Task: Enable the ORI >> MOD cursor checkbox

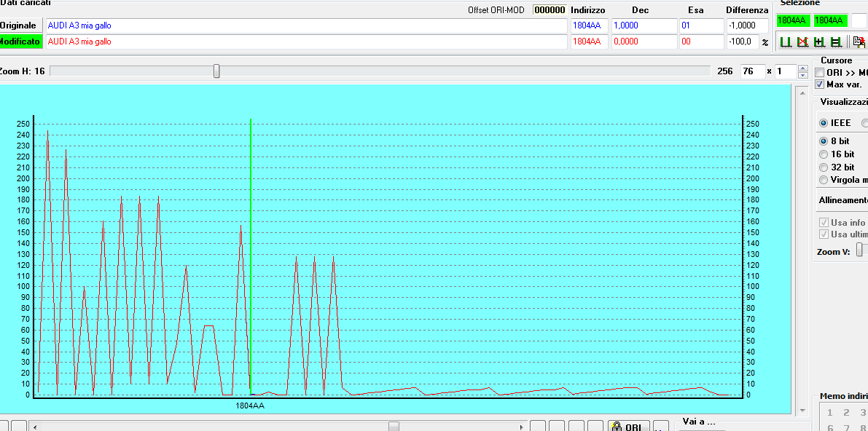Action: [x=820, y=73]
